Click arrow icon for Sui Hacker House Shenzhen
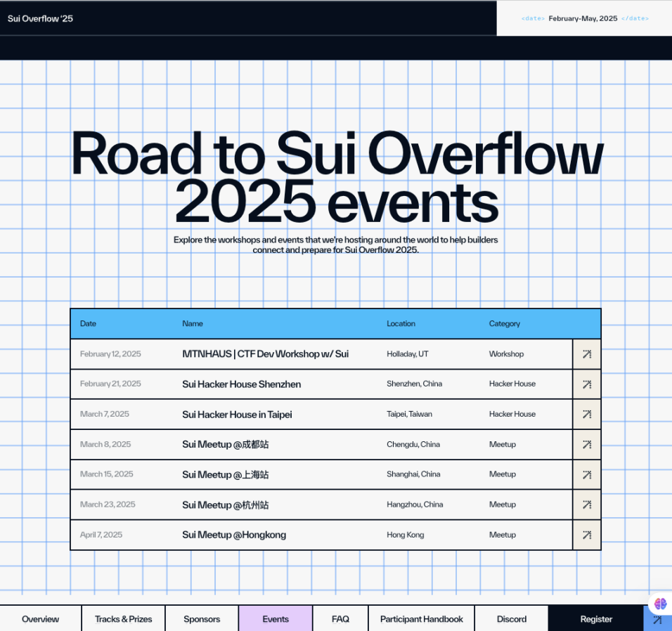 coord(586,384)
